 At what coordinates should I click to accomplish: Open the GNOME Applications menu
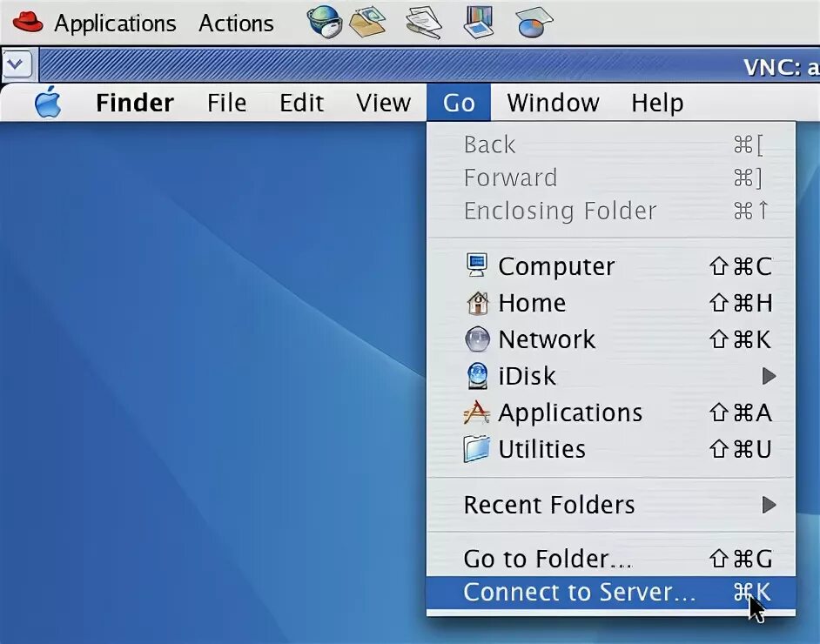(115, 23)
